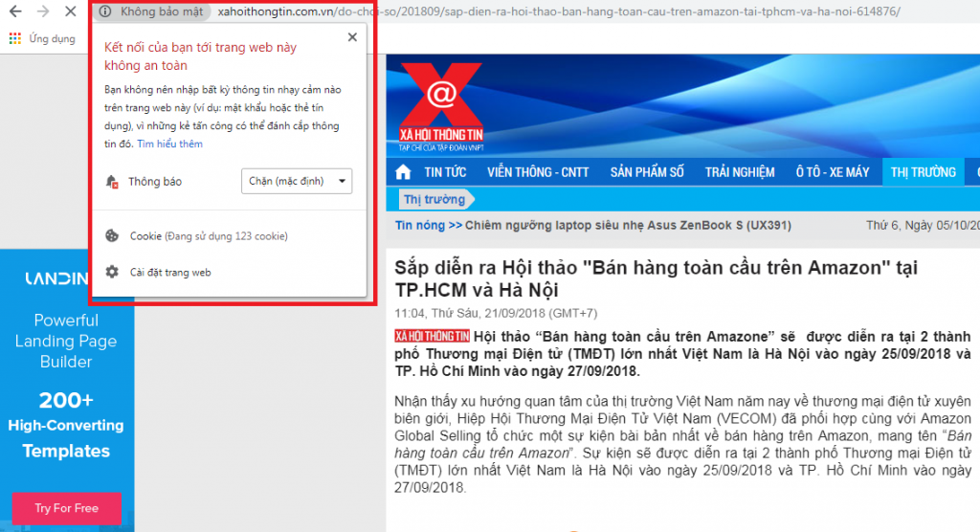Open the Ô TÔ - XE MÁY menu
Image resolution: width=980 pixels, height=532 pixels.
833,172
